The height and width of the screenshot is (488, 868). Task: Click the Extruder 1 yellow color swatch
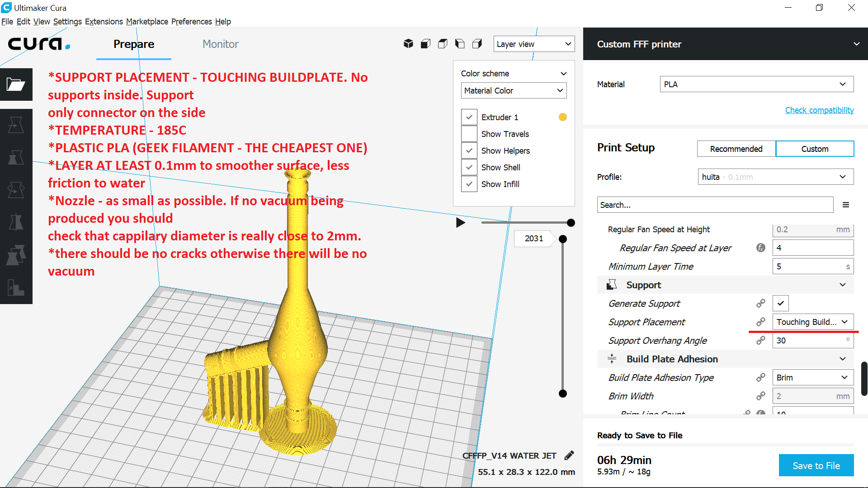[563, 117]
